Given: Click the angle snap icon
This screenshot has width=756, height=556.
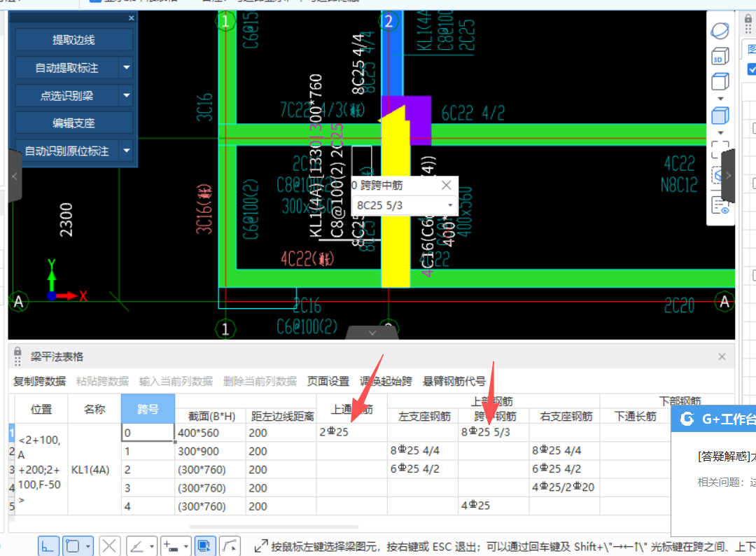Looking at the screenshot, I should (x=137, y=546).
